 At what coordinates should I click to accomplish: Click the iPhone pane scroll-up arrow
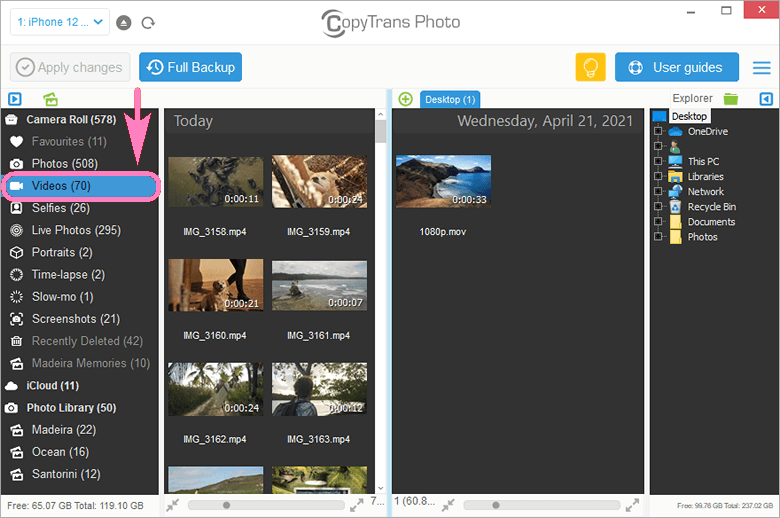click(x=381, y=114)
